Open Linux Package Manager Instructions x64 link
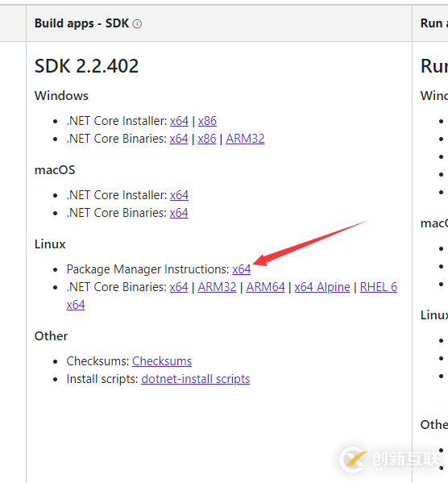Screen dimensions: 448x483 click(242, 269)
